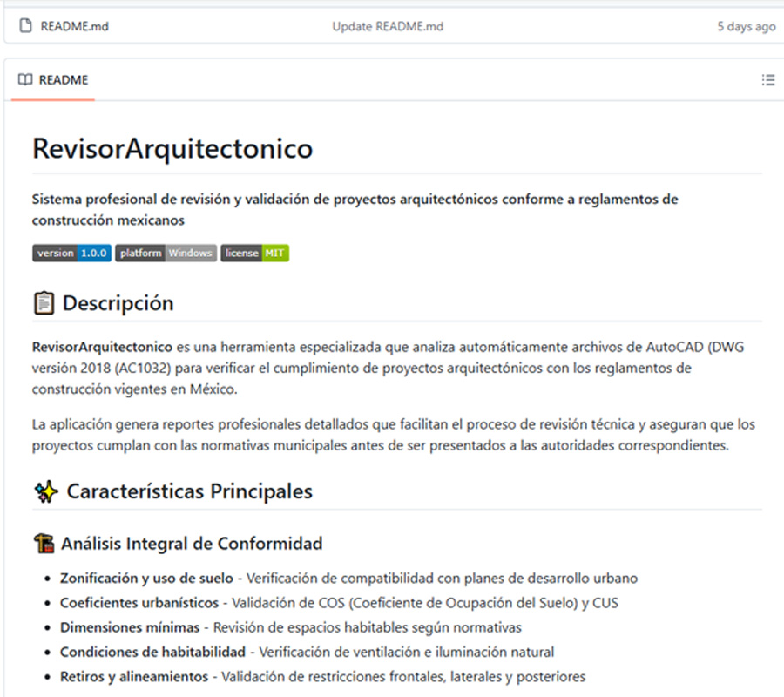
Task: Click the clipboard emoji beside Descripción
Action: [44, 303]
